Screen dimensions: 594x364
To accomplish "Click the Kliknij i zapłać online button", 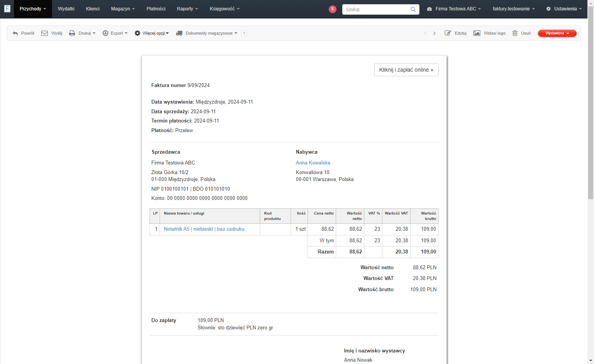I will coord(406,70).
